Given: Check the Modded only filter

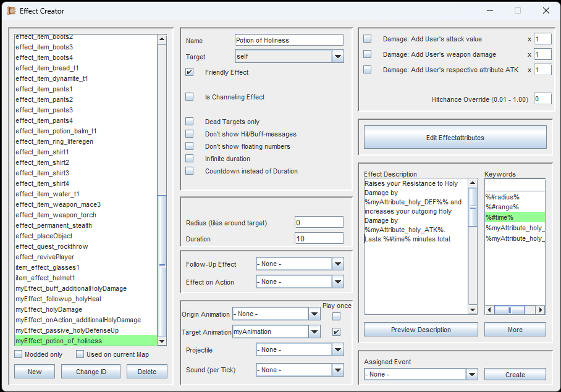Looking at the screenshot, I should tap(19, 354).
